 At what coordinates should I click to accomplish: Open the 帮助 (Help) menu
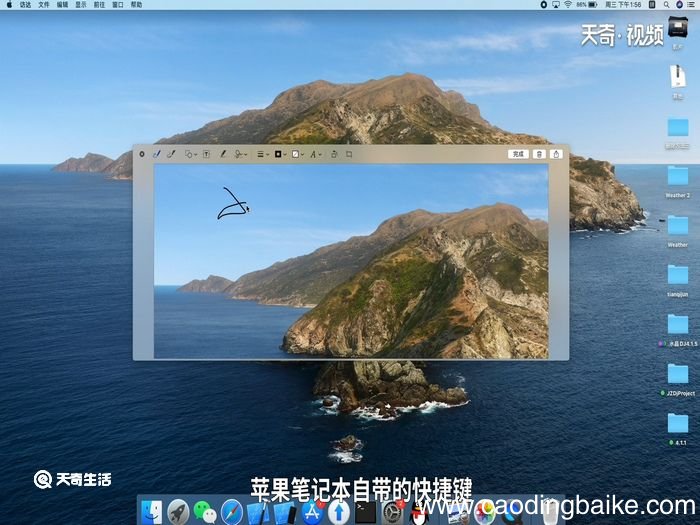point(136,4)
